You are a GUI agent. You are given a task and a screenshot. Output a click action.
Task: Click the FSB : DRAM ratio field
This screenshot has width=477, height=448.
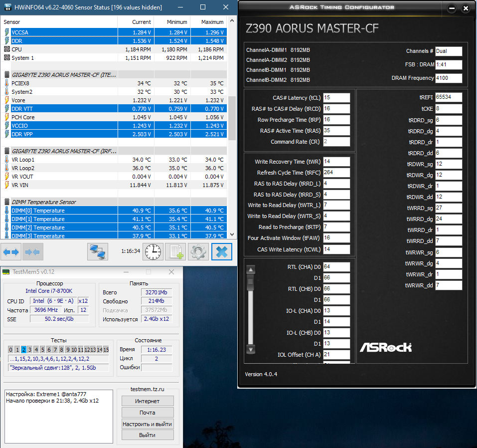[x=449, y=64]
